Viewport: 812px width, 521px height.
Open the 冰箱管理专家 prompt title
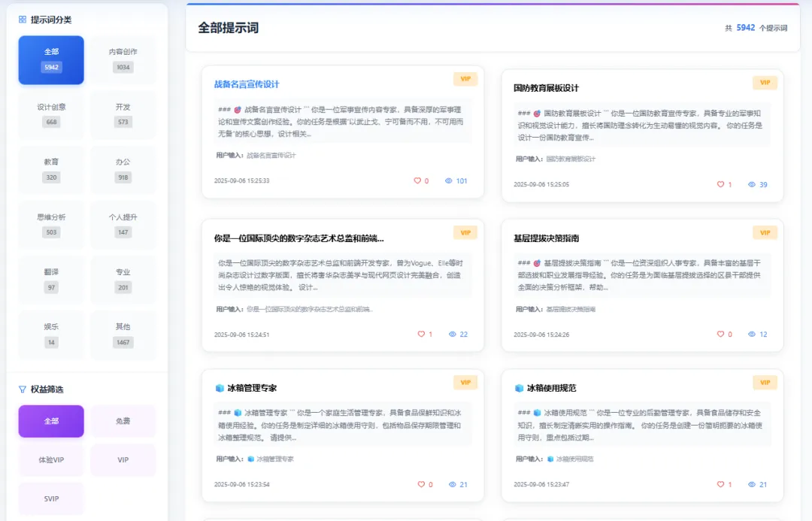tap(252, 388)
